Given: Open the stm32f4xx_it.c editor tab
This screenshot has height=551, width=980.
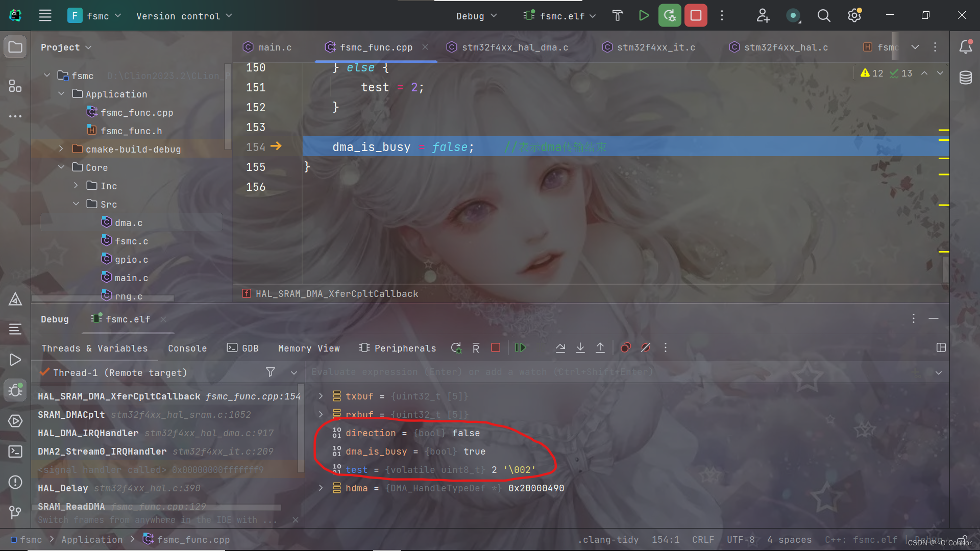Looking at the screenshot, I should click(x=655, y=47).
